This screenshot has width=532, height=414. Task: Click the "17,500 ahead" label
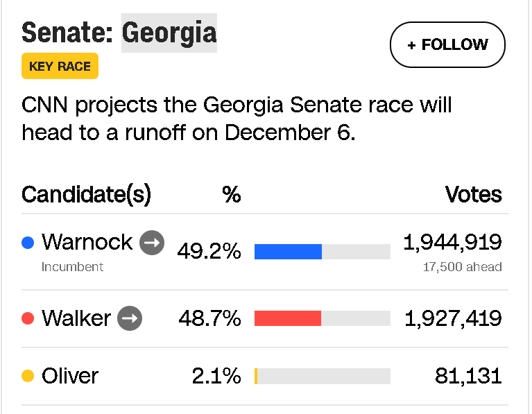click(x=462, y=267)
